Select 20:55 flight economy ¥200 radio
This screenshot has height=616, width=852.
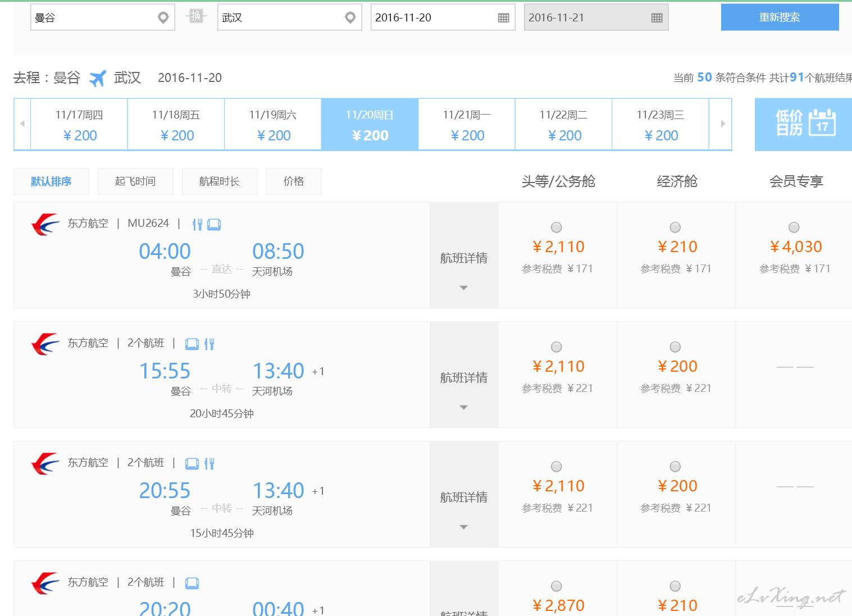(676, 467)
